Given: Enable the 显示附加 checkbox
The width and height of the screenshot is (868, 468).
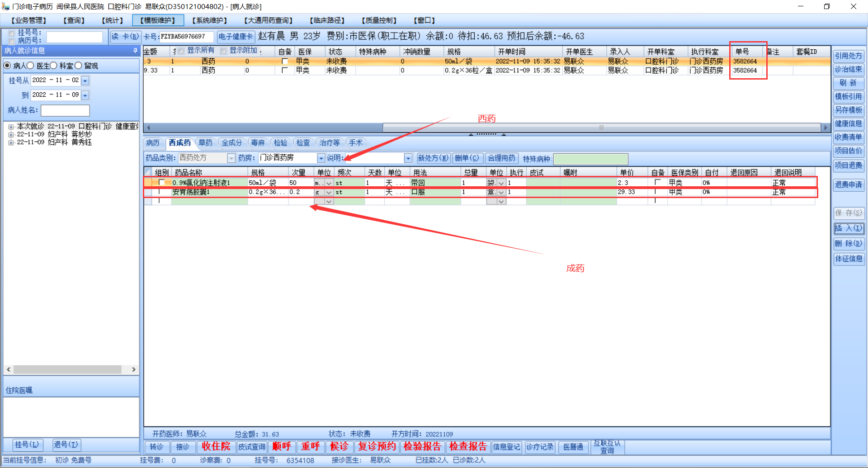Looking at the screenshot, I should pos(223,51).
